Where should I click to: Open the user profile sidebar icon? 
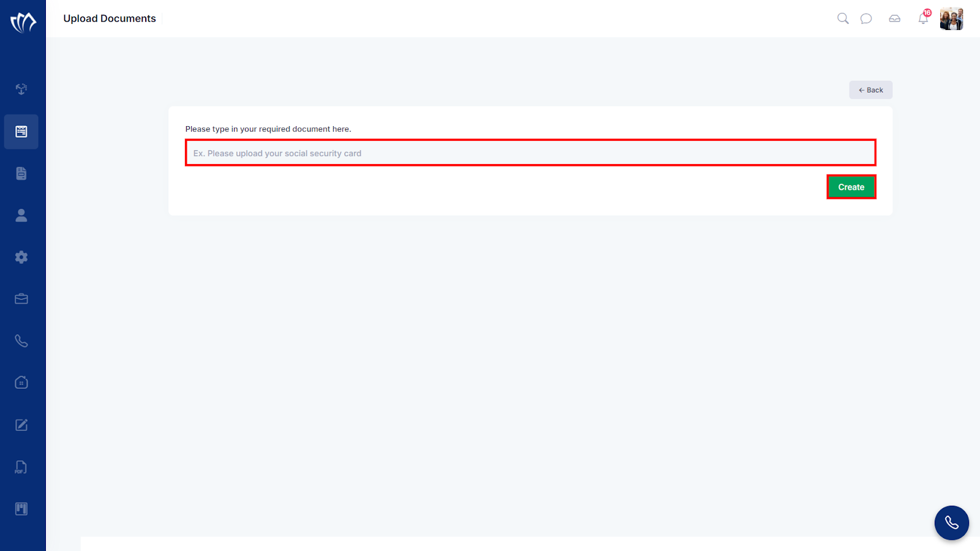pyautogui.click(x=21, y=216)
